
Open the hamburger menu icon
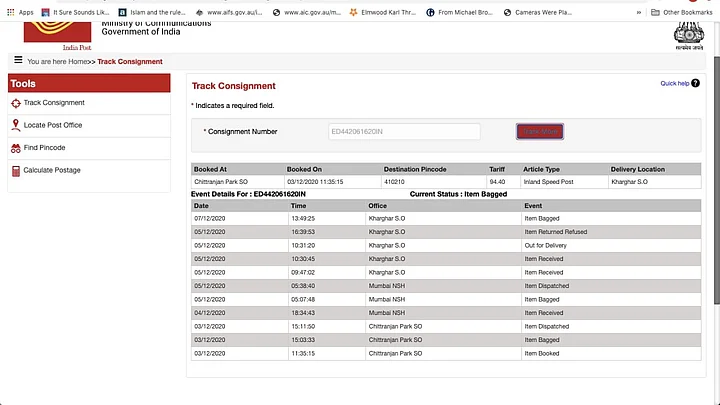click(x=18, y=61)
